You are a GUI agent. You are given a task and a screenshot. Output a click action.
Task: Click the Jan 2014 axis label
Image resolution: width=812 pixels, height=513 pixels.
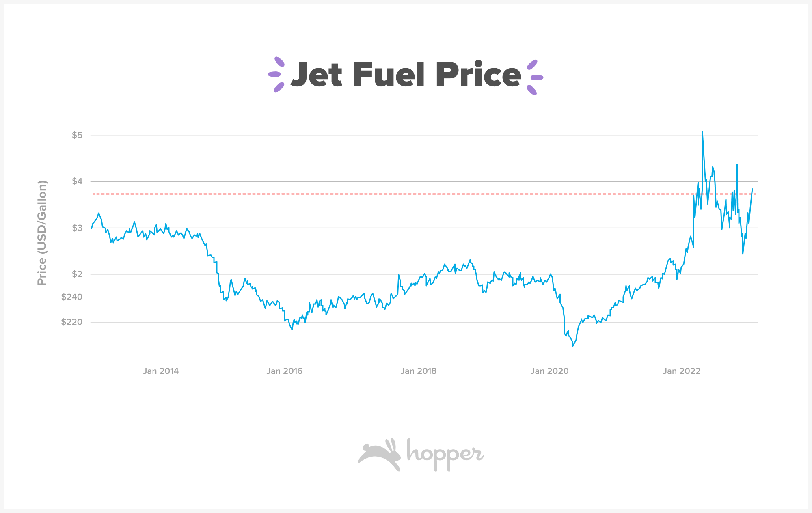tap(160, 371)
